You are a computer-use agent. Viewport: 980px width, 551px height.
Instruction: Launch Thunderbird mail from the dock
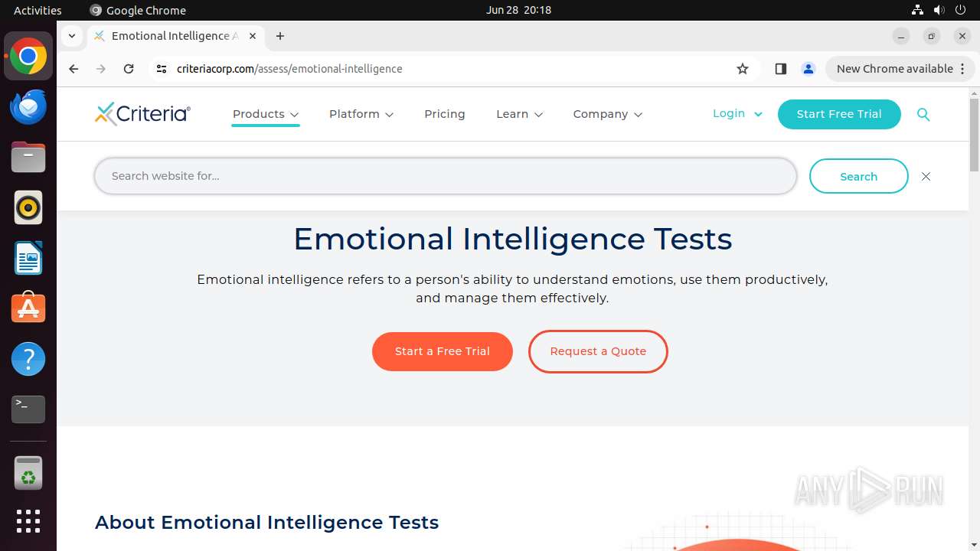click(x=28, y=106)
